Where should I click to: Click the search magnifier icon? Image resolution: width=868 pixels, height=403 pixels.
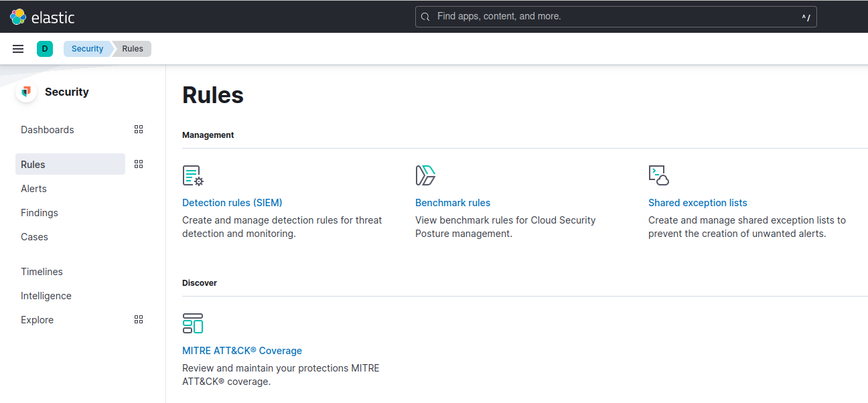[425, 17]
